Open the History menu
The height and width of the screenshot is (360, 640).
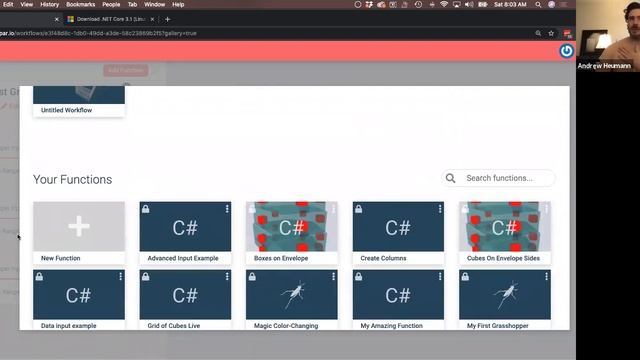[49, 4]
